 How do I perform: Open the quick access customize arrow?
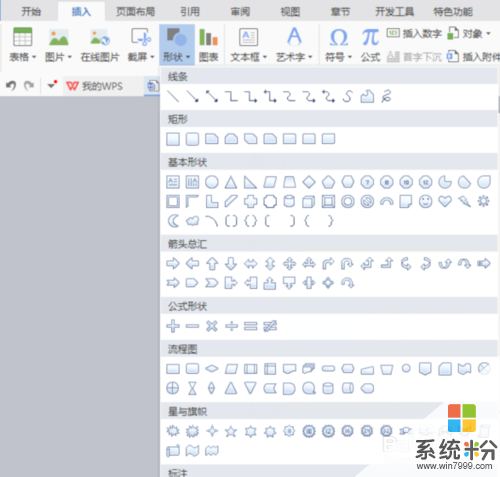(x=52, y=85)
